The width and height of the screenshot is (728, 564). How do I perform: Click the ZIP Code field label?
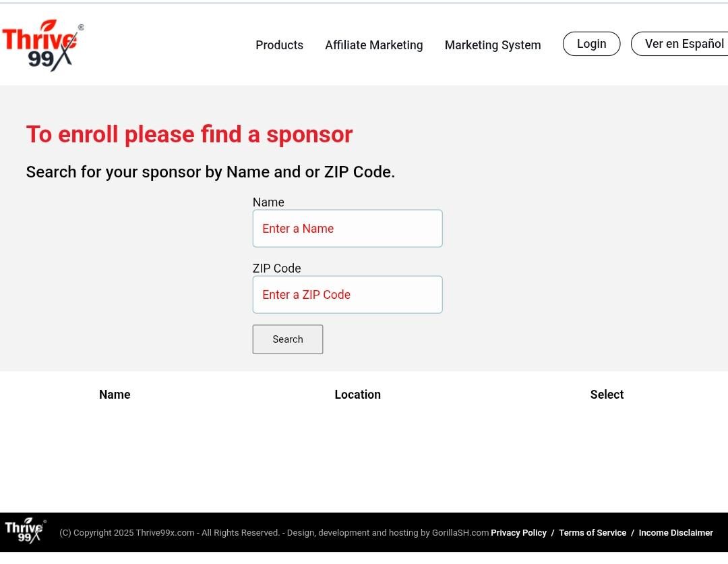tap(276, 269)
